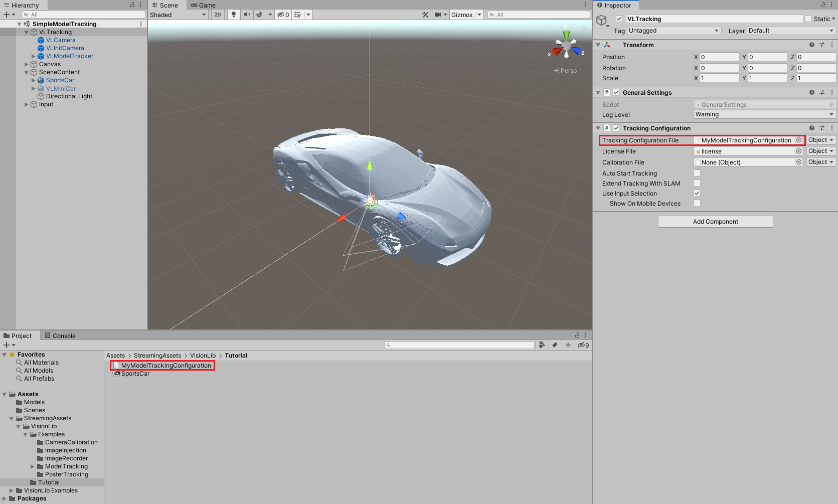Click the Add Component button
The width and height of the screenshot is (838, 504).
tap(715, 222)
